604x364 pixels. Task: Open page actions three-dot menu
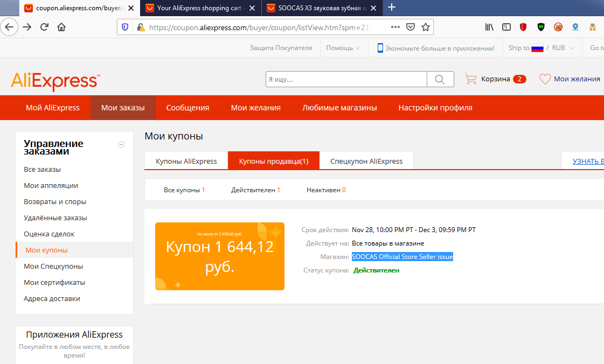pyautogui.click(x=395, y=27)
